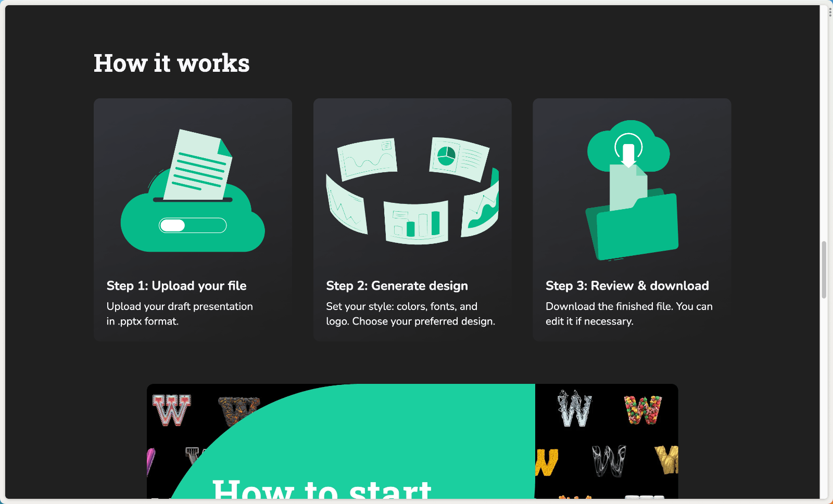Image resolution: width=833 pixels, height=504 pixels.
Task: Select the Step 2: Generate design heading
Action: [x=397, y=286]
